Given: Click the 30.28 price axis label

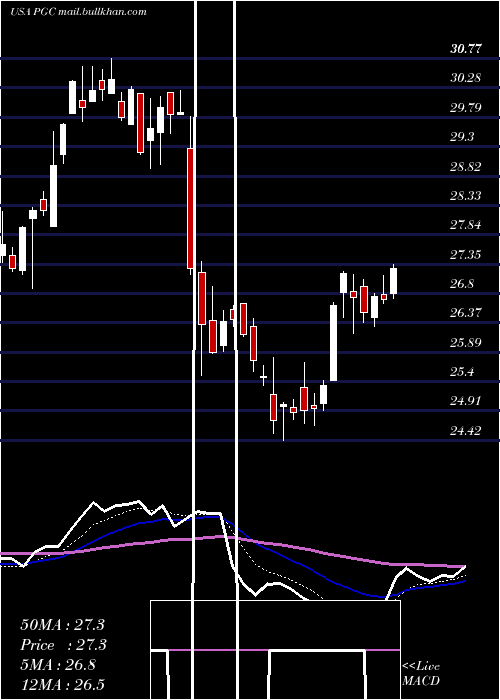Looking at the screenshot, I should (x=466, y=78).
